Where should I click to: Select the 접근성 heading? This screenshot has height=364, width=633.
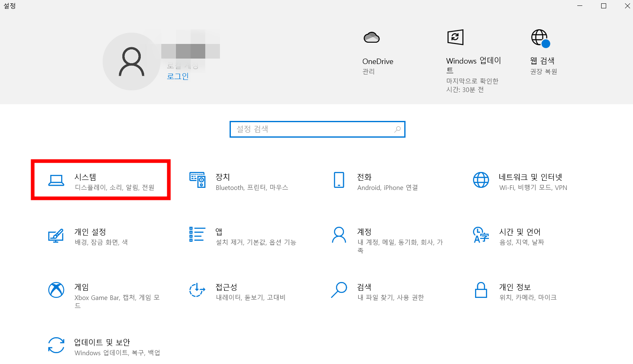click(x=227, y=287)
